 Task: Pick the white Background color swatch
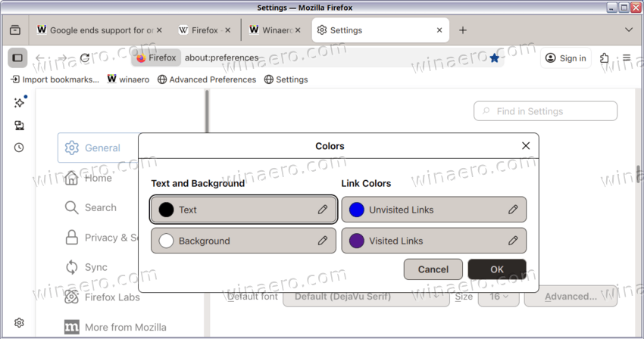[x=166, y=241]
